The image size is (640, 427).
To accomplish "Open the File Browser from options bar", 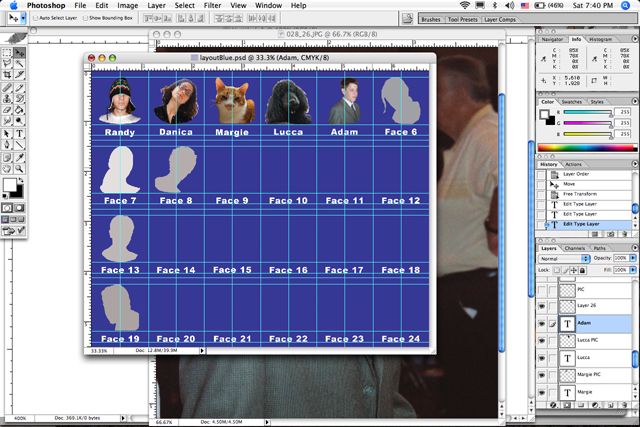I will point(407,18).
